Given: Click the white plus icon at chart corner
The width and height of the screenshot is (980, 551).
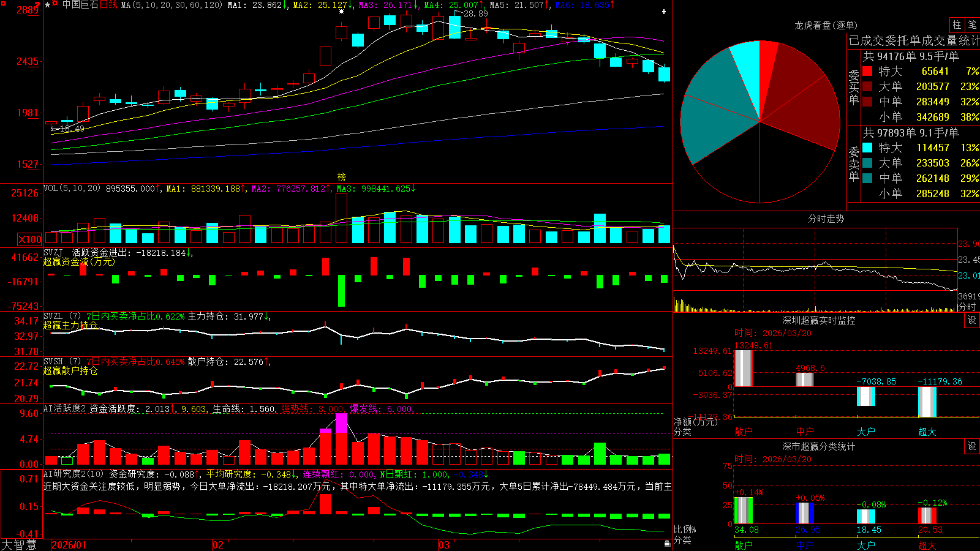Looking at the screenshot, I should click(665, 12).
